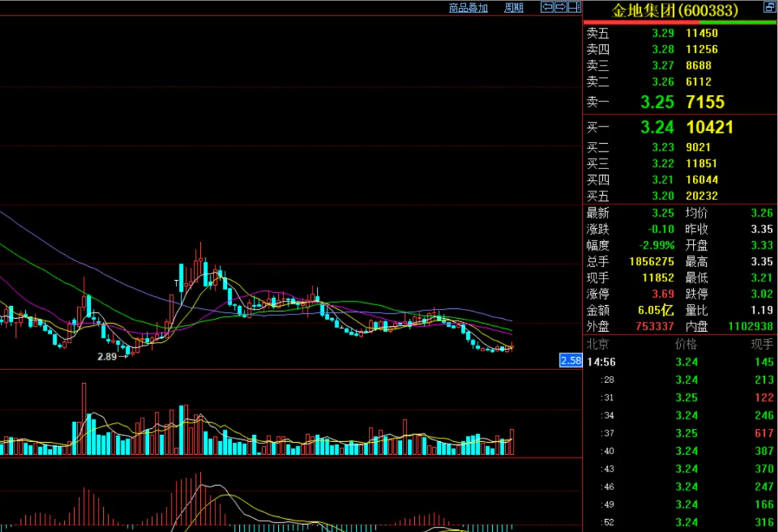Select the 卖三 ask price 3.27
778x532 pixels.
point(663,66)
